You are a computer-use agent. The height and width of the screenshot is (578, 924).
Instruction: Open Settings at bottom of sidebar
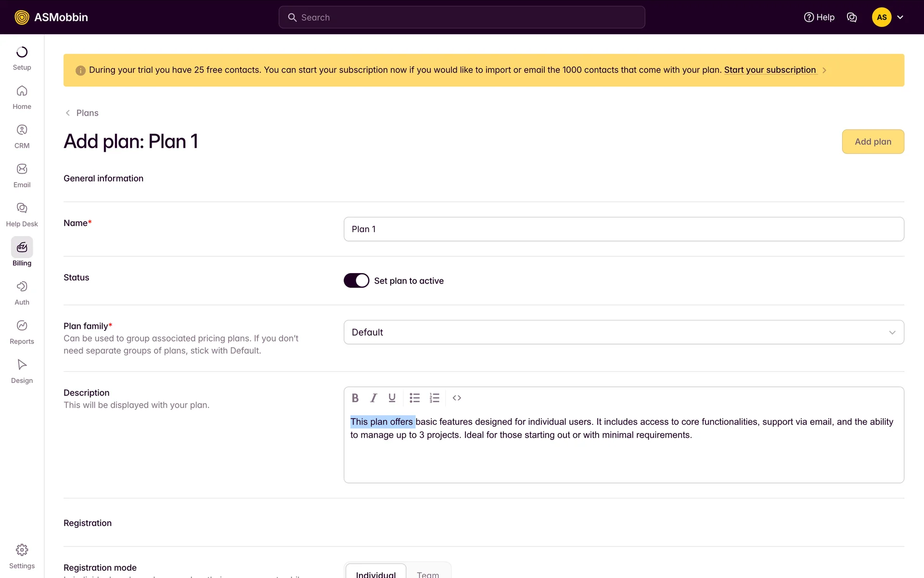(22, 556)
